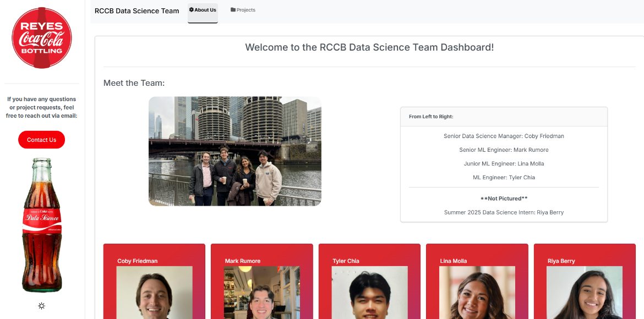
Task: Click the From Left to Right card header
Action: coord(504,117)
